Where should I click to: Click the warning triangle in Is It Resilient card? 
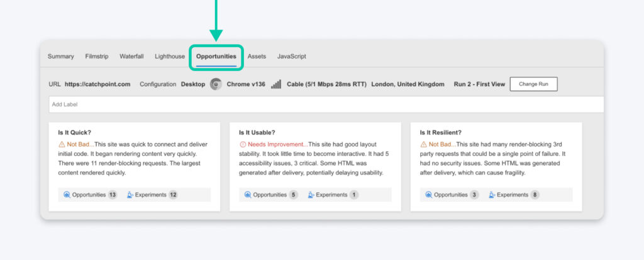(x=424, y=144)
